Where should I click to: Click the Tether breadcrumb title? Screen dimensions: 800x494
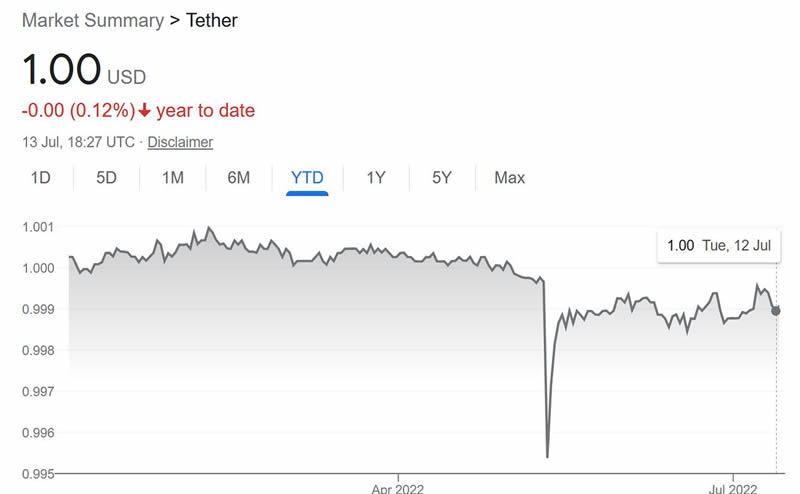(212, 20)
